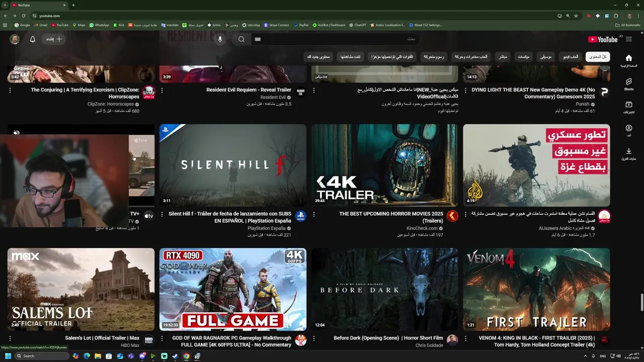644x362 pixels.
Task: Open options menu for Silent Hill f video
Action: (x=162, y=214)
